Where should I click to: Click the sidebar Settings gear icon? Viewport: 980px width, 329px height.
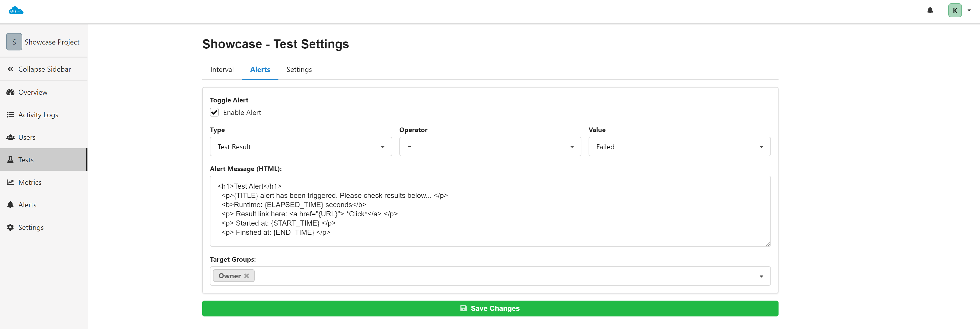10,227
